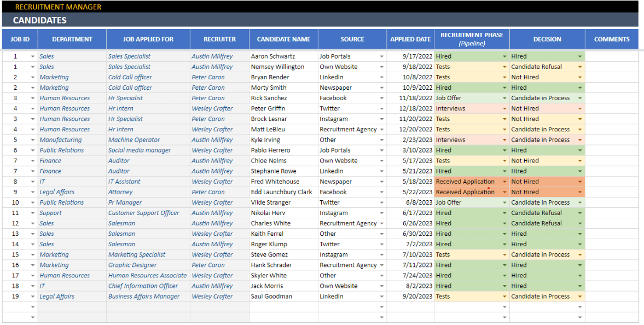Click the Comments cell for Aaron Schwartz
644x325 pixels.
pyautogui.click(x=612, y=56)
